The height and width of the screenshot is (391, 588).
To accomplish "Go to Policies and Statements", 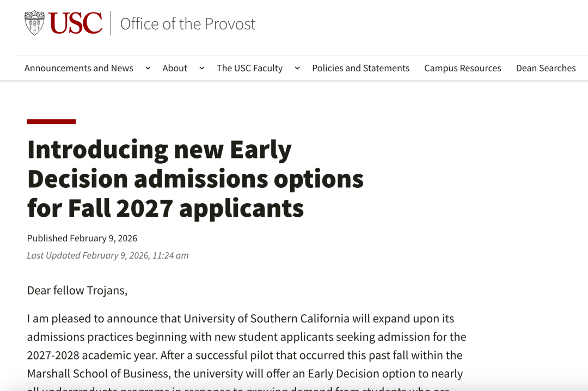I will (x=360, y=68).
